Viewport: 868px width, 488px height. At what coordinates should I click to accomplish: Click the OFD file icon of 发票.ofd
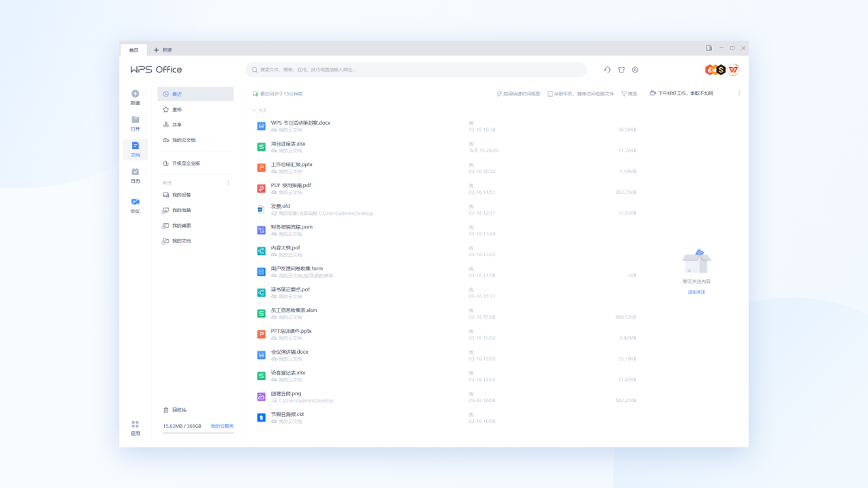pos(261,209)
